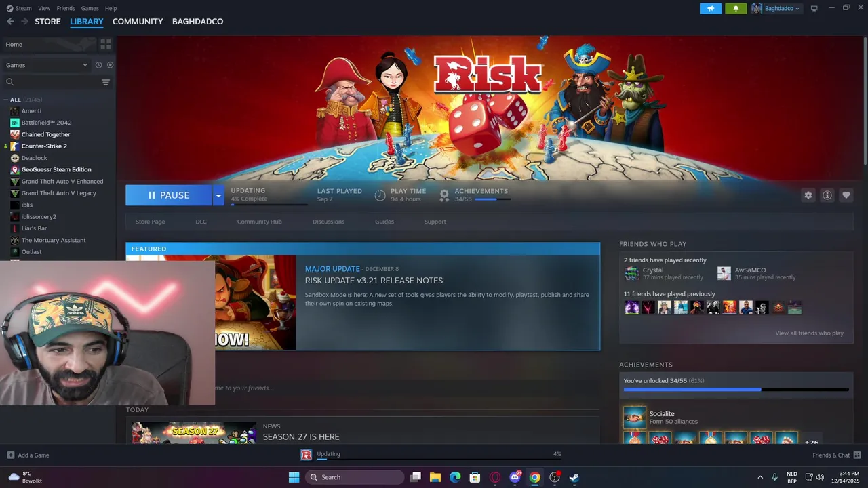
Task: Enter Big Picture mode monitor icon
Action: pyautogui.click(x=814, y=8)
